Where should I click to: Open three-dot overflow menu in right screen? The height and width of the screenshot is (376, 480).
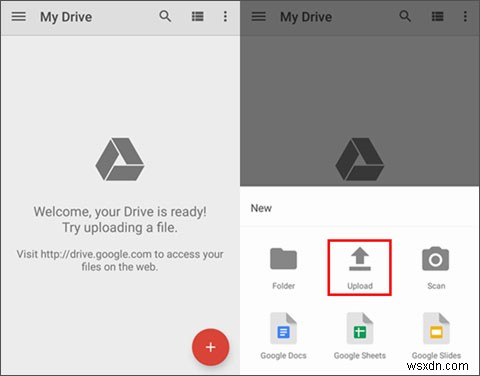[465, 16]
